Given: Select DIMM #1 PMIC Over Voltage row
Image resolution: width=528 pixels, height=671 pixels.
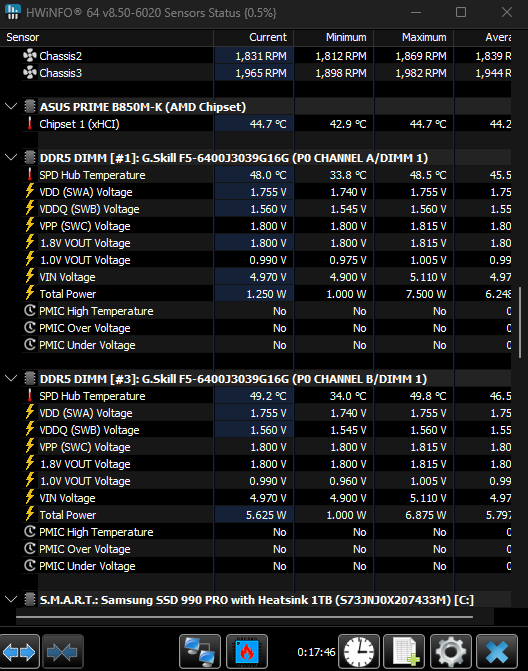Looking at the screenshot, I should pyautogui.click(x=267, y=328).
